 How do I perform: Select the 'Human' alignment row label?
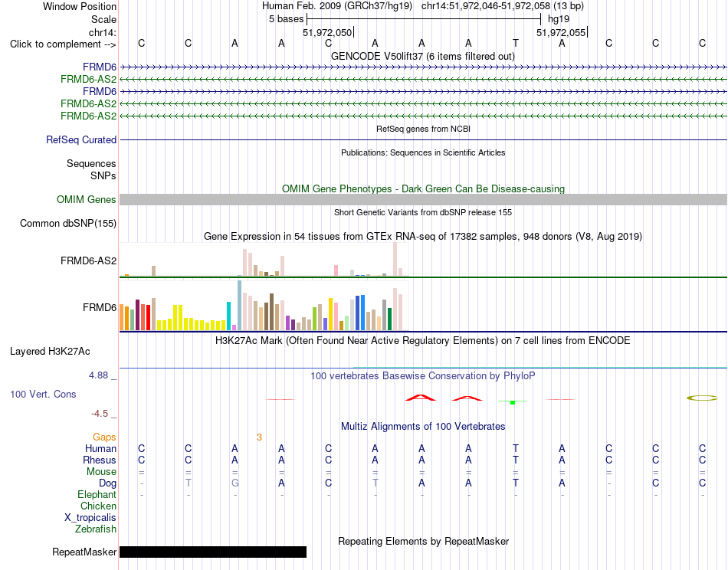pos(100,448)
